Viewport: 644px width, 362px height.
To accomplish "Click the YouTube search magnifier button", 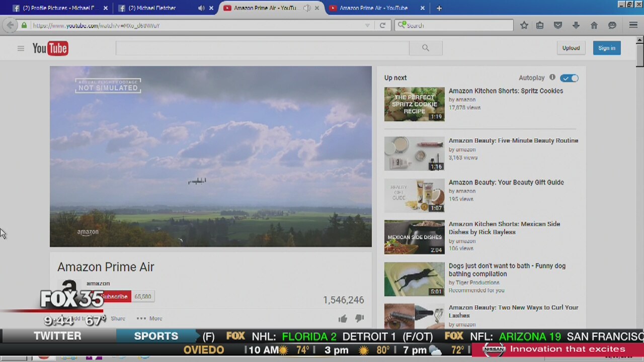I will pyautogui.click(x=426, y=48).
